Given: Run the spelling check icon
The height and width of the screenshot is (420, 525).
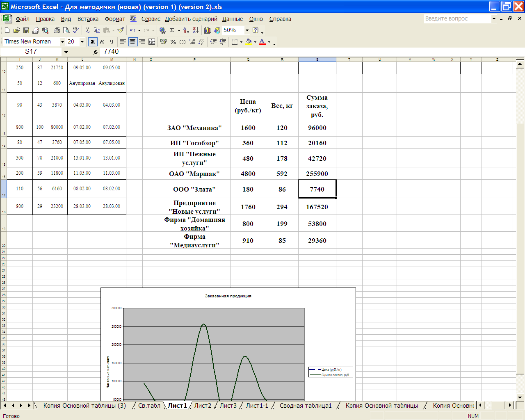Looking at the screenshot, I should coord(75,30).
